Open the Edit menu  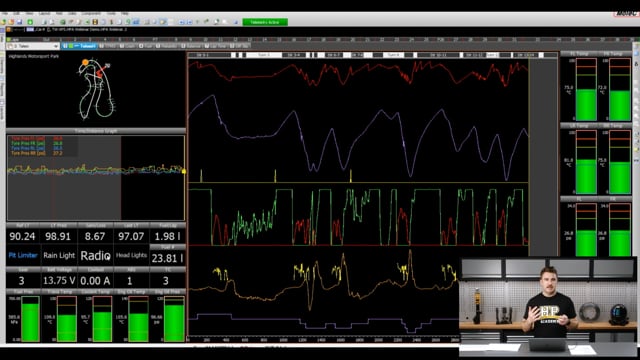pos(16,13)
